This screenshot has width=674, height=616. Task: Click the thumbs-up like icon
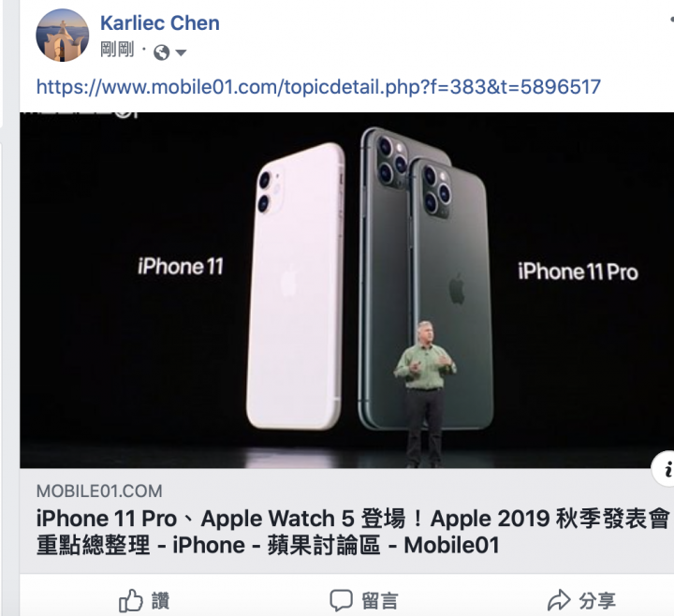click(x=131, y=600)
